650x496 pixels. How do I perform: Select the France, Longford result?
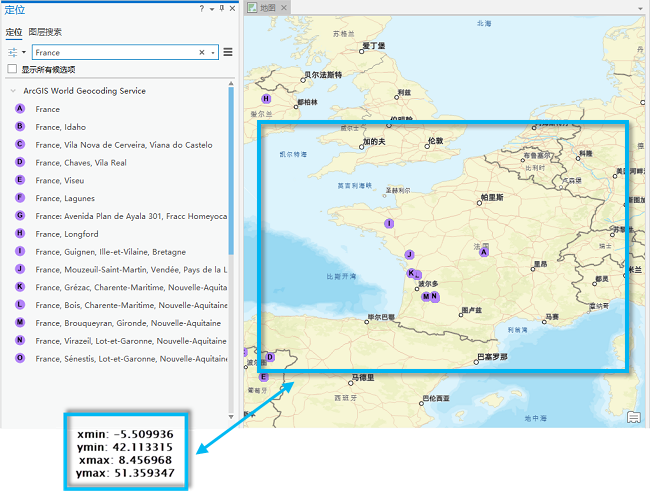coord(66,234)
